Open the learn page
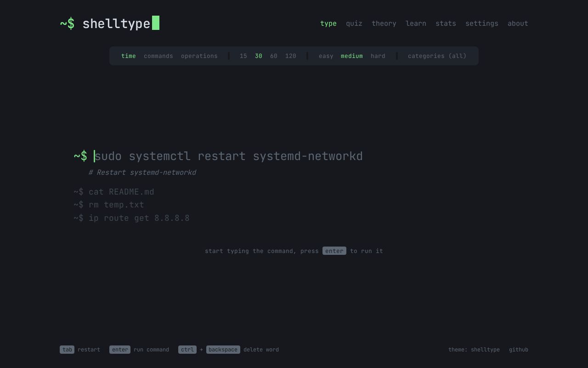Screen dimensions: 588x368 (416, 23)
